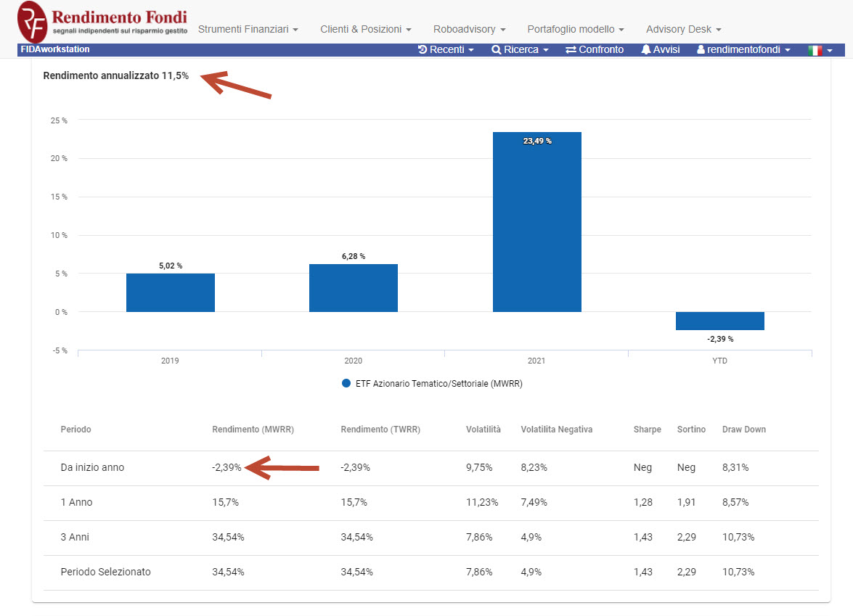853x616 pixels.
Task: Click the Recenti history clock icon
Action: [423, 50]
